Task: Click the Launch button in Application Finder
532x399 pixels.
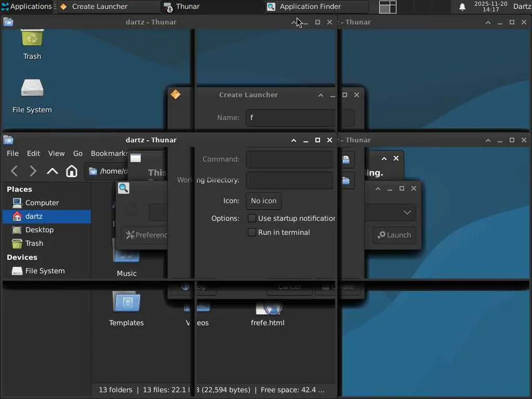Action: click(x=394, y=235)
